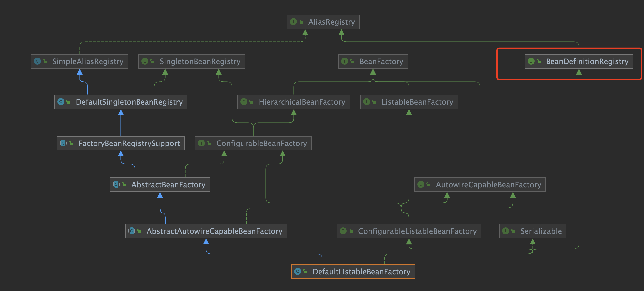Click the public visibility icon beside AliasRegistry

(x=301, y=22)
